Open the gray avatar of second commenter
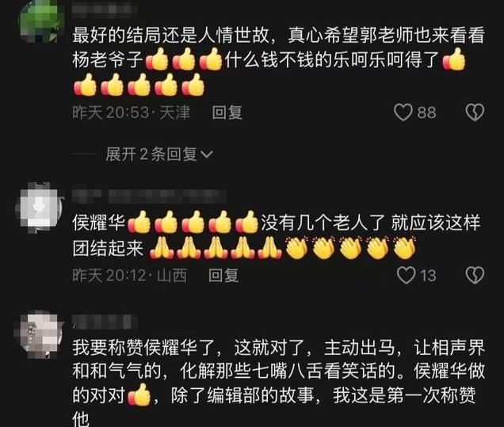504x427 pixels. tap(39, 208)
